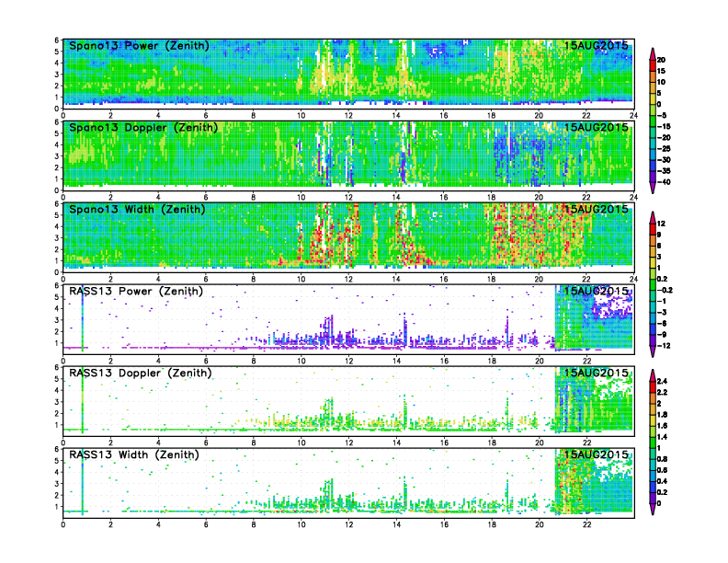Click the "-6" colorbar label
728x563 pixels.
click(x=662, y=323)
